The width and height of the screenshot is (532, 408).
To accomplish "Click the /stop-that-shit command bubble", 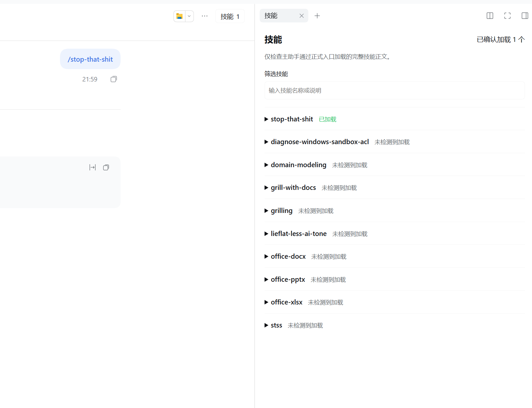I will point(90,59).
